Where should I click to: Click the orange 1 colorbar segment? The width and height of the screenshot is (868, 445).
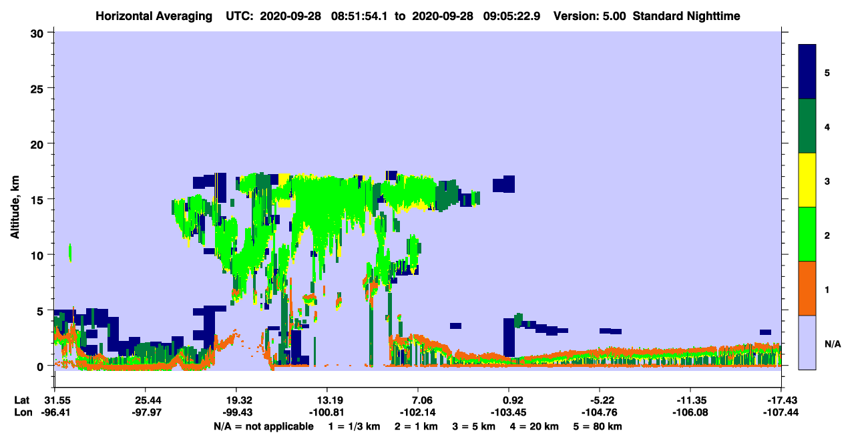807,288
